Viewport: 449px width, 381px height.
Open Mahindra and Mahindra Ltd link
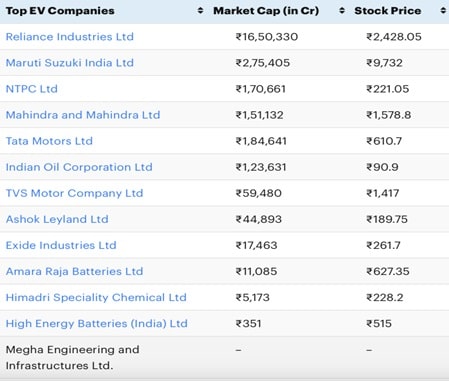click(x=83, y=115)
